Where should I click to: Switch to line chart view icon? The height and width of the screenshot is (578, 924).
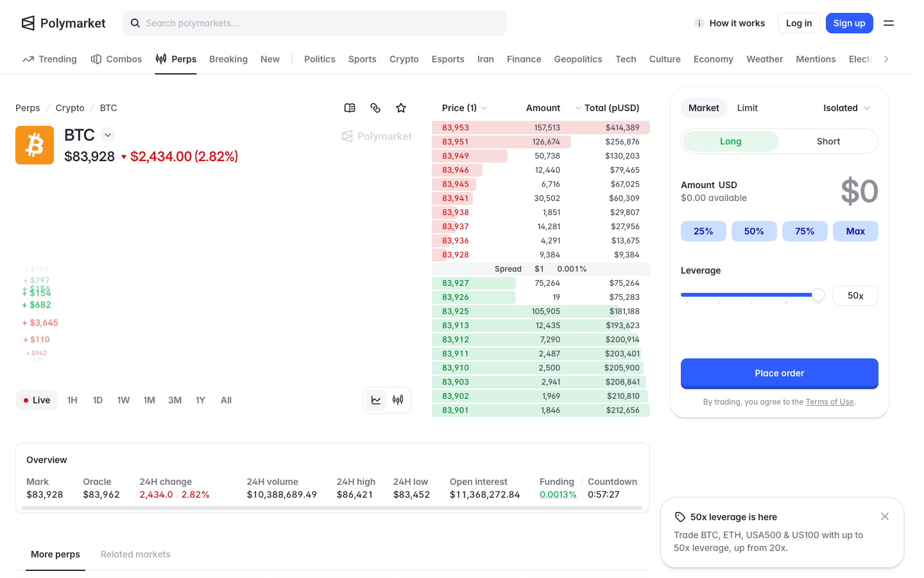pos(376,400)
